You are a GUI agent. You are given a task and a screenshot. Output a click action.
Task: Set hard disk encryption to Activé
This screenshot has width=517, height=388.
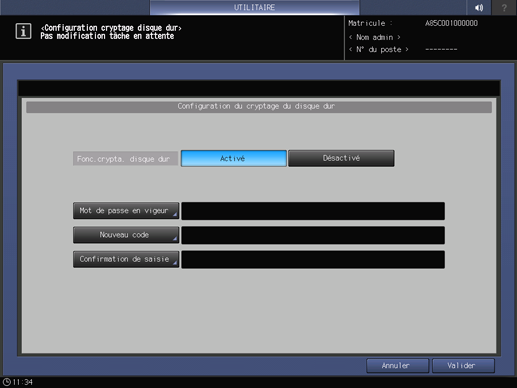233,158
